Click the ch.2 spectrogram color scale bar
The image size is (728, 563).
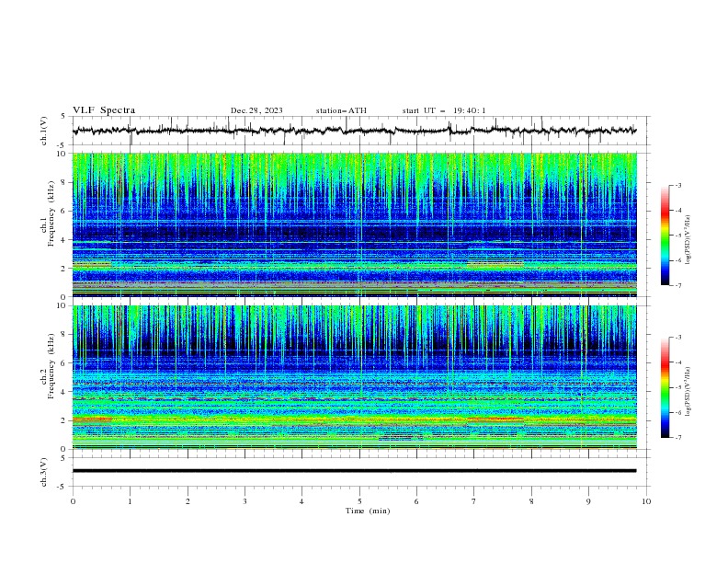665,387
